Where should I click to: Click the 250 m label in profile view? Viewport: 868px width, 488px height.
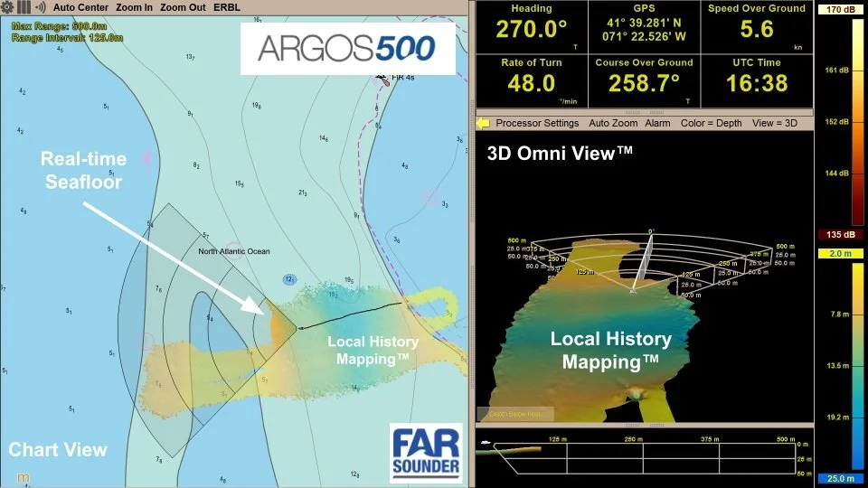pyautogui.click(x=633, y=439)
